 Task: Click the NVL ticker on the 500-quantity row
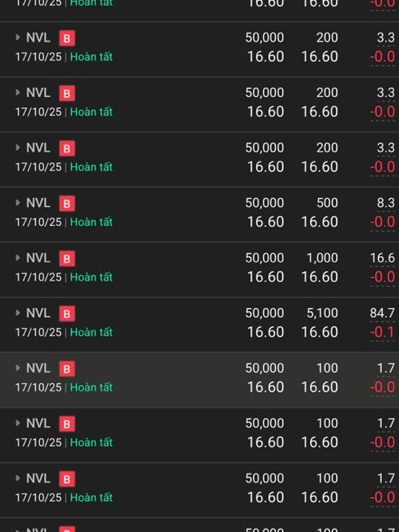[x=38, y=203]
